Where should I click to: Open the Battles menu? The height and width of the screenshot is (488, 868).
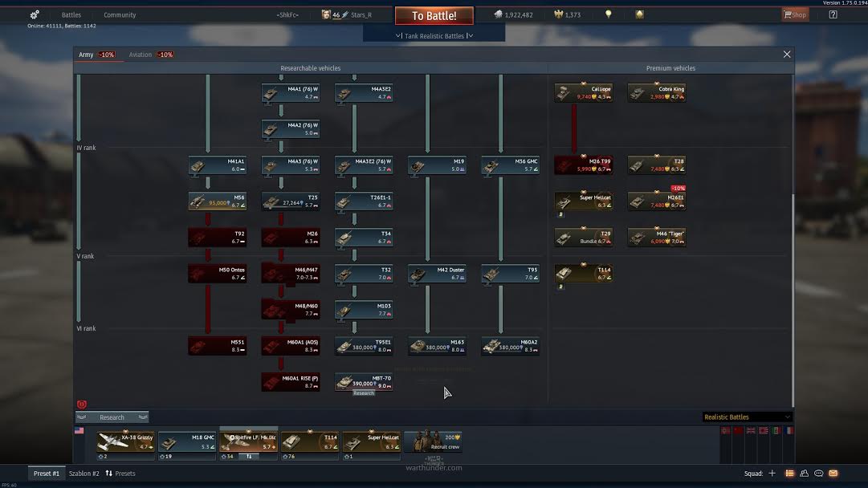71,15
